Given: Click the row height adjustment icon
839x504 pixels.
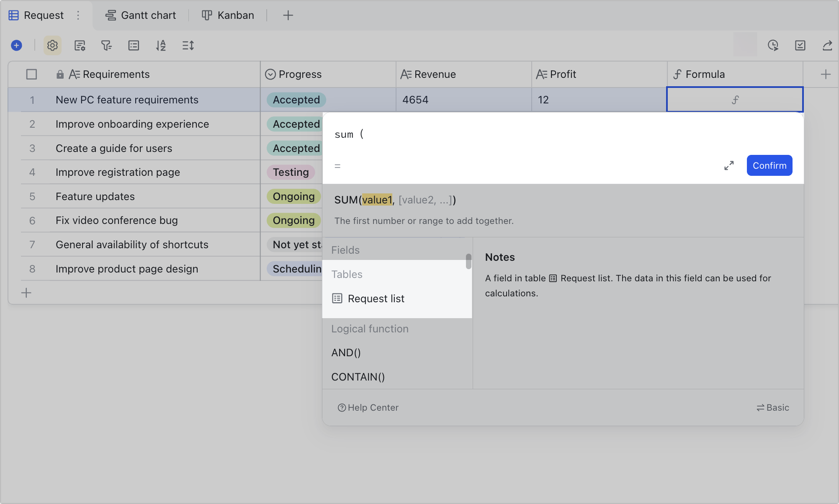Looking at the screenshot, I should point(188,45).
